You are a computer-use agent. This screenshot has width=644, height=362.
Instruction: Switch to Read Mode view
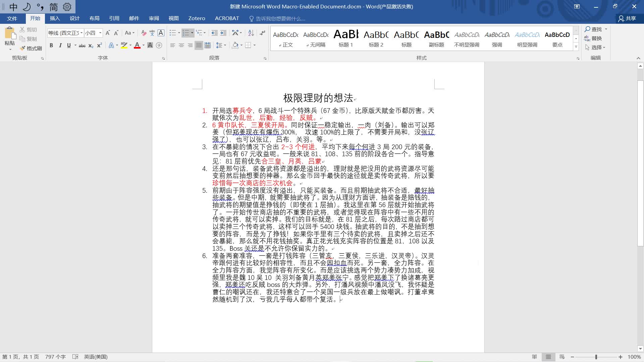pos(534,357)
